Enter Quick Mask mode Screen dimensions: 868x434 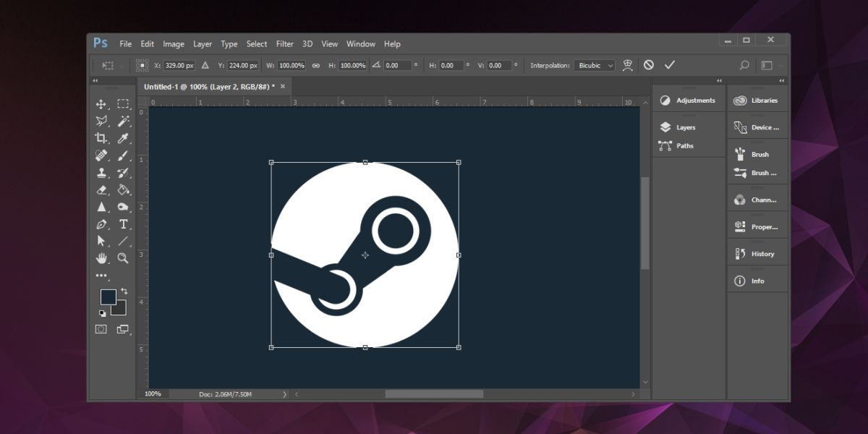pos(100,328)
